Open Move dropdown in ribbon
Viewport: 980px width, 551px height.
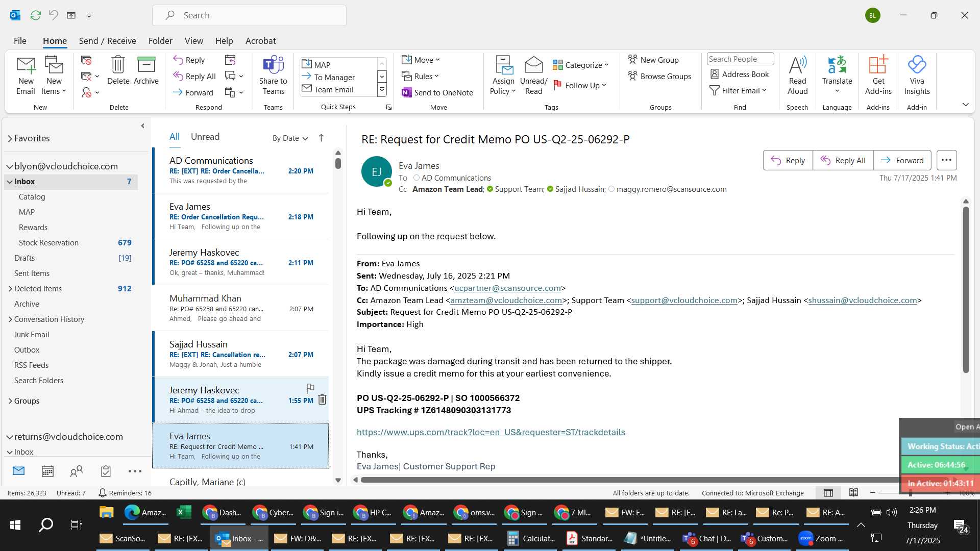(421, 60)
